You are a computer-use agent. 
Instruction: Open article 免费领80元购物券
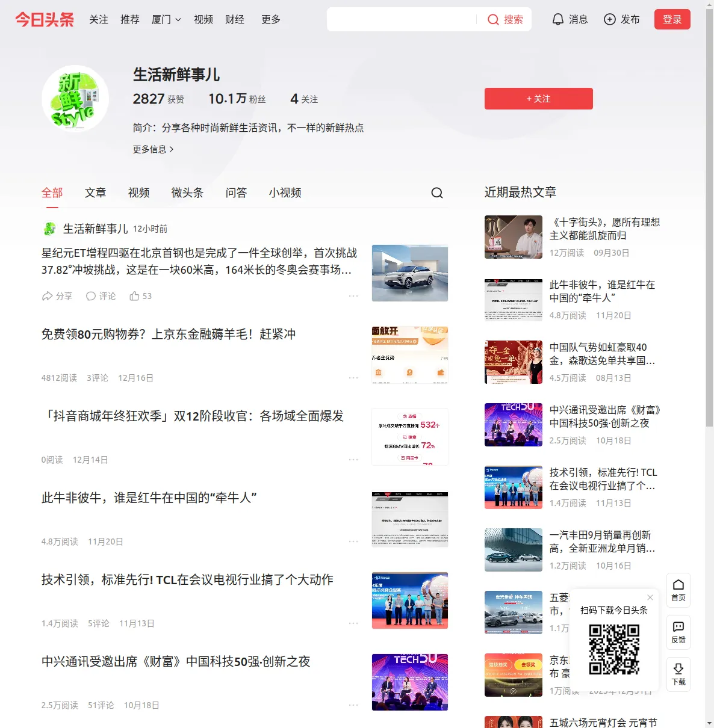(x=169, y=335)
